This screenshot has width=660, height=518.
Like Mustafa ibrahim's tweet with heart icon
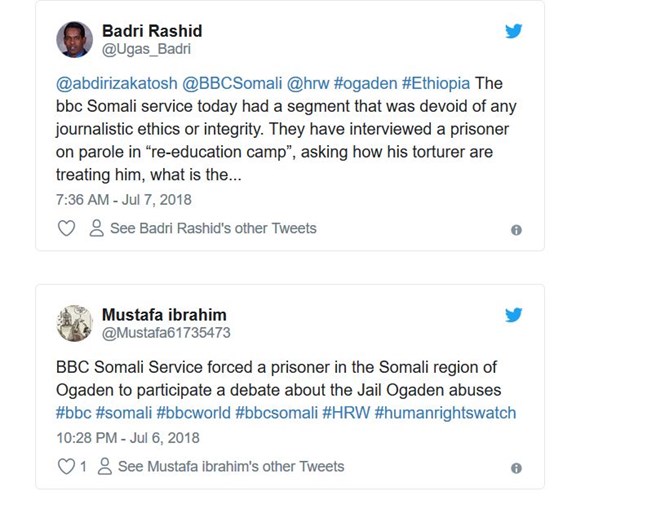[66, 467]
